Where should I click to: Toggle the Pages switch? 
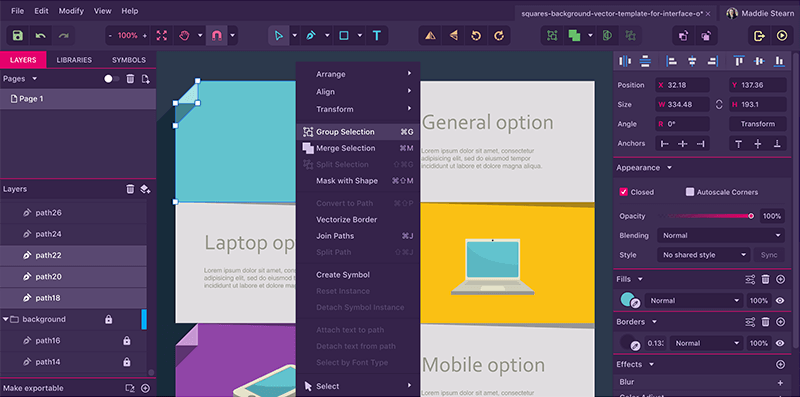[x=112, y=79]
